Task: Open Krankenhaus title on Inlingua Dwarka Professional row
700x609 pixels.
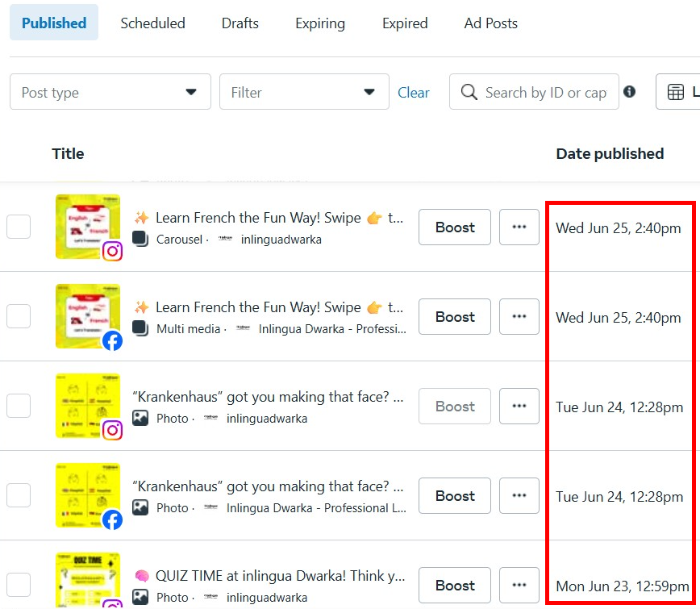Action: tap(269, 486)
